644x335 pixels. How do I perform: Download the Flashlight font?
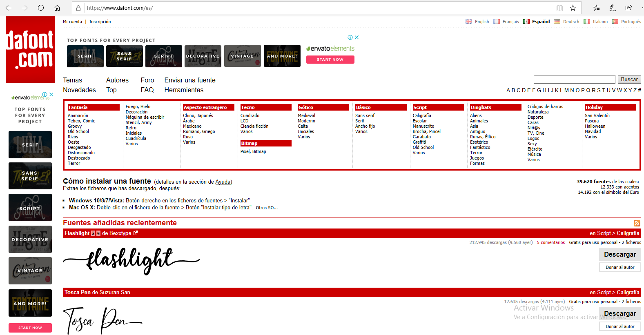tap(619, 254)
